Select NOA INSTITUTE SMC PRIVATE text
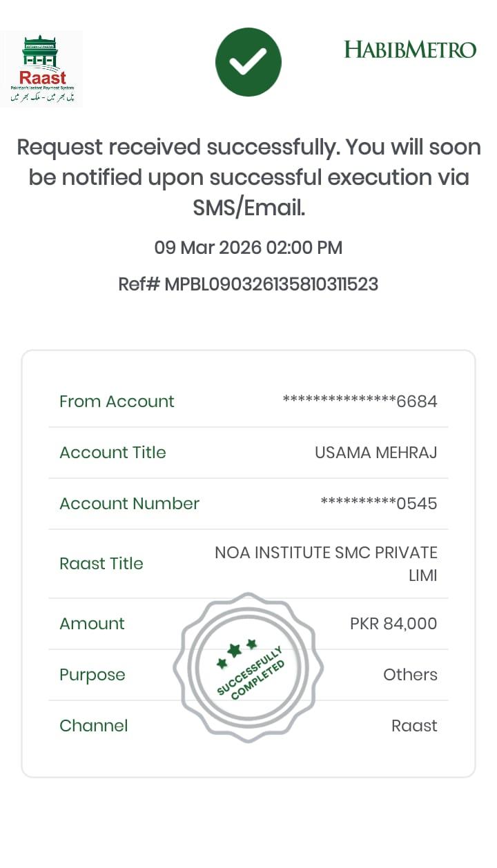This screenshot has height=868, width=497. click(x=326, y=553)
